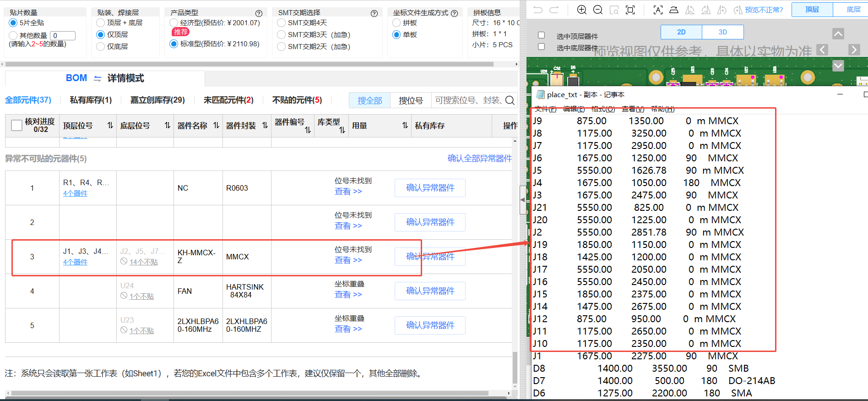
Task: Open 4个器件 link in KH-MMCX-Z row
Action: pyautogui.click(x=76, y=262)
